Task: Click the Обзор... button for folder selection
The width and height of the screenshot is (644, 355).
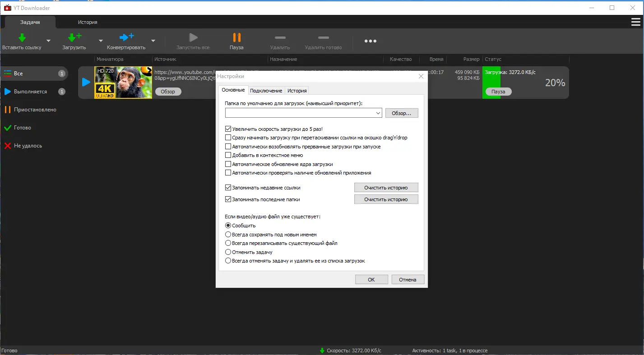Action: (x=402, y=113)
